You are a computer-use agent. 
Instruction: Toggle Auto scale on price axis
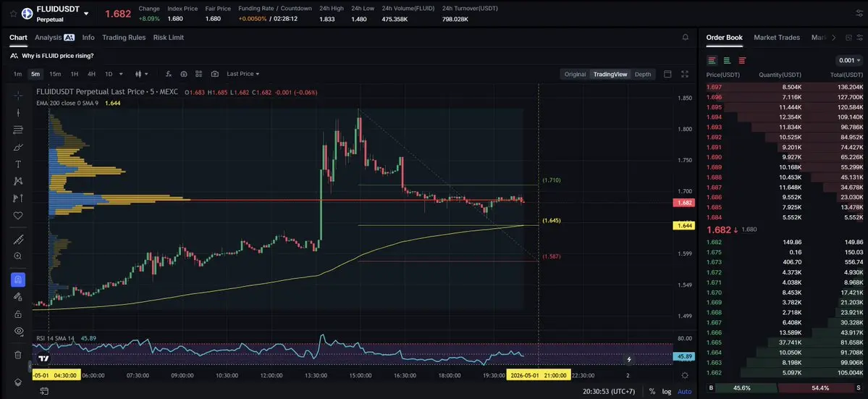tap(684, 391)
